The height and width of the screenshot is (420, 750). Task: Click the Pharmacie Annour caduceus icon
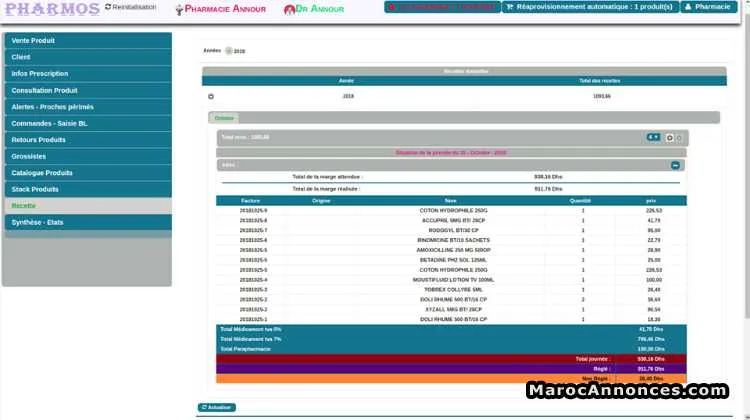point(179,10)
